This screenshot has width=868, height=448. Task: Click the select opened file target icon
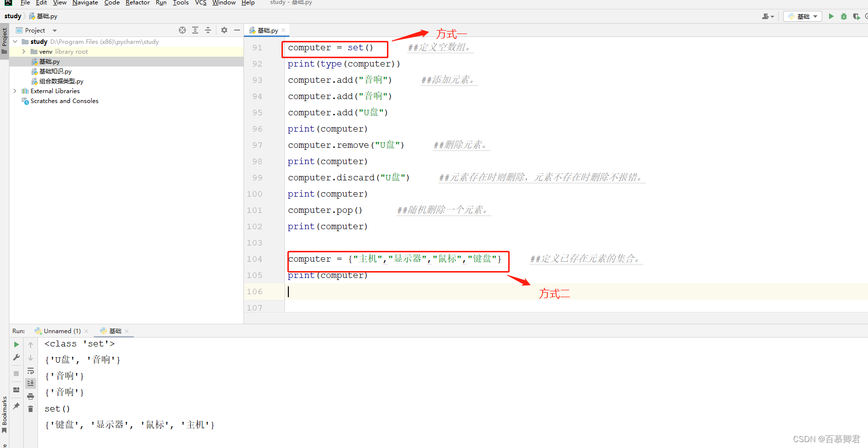point(182,30)
